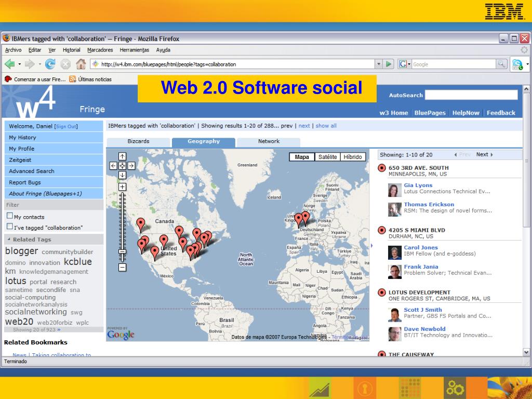
Task: Open the Marcadores menu
Action: click(x=100, y=50)
